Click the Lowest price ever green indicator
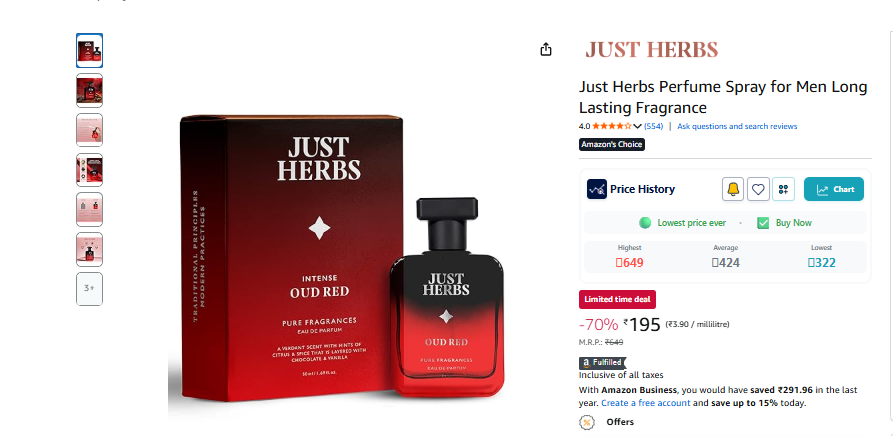893x436 pixels. [x=645, y=223]
